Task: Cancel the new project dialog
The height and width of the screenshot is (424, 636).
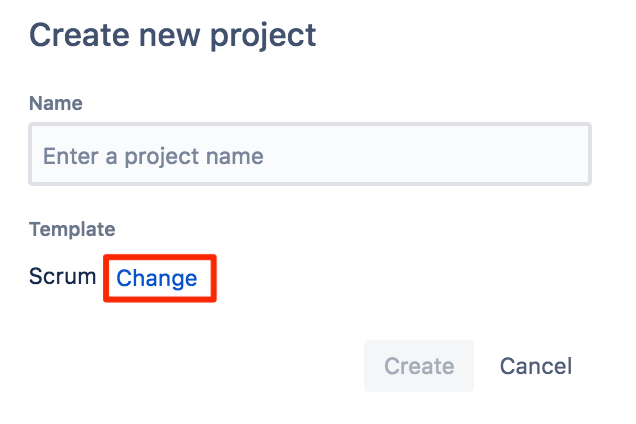Action: tap(536, 366)
